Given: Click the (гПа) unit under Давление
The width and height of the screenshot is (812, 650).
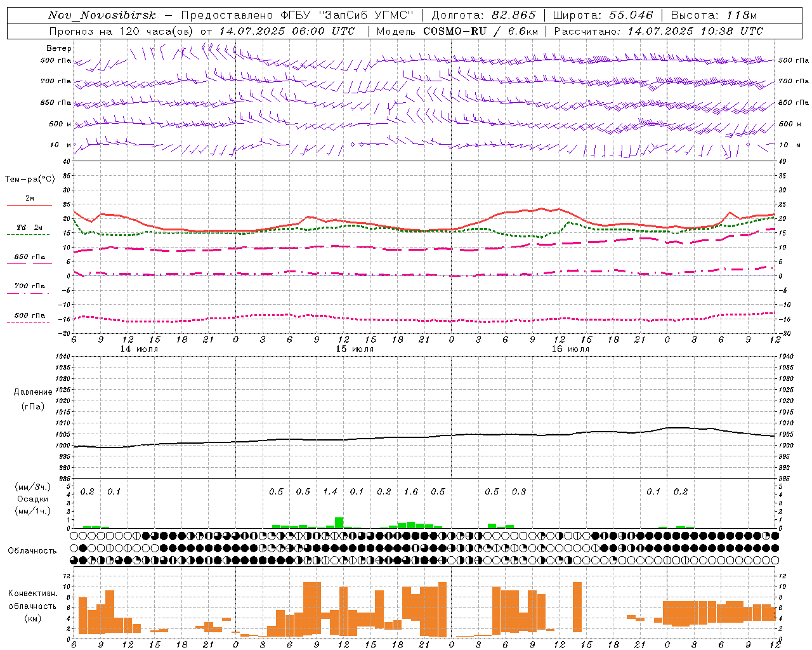Looking at the screenshot, I should (33, 407).
